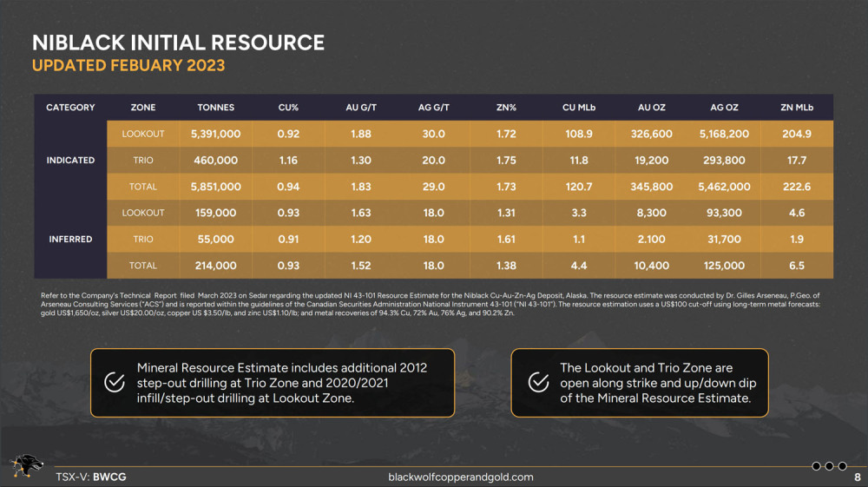Screen dimensions: 868x487
Task: Click AG OZ value 31,700
Action: (724, 239)
